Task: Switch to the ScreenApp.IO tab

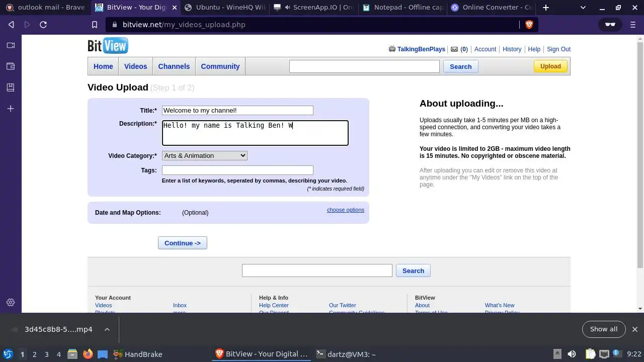Action: tap(314, 8)
